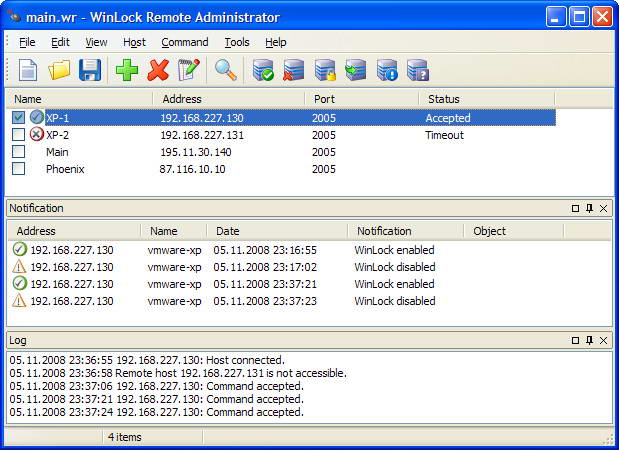The image size is (619, 450).
Task: Maximize the Notification panel
Action: (576, 208)
